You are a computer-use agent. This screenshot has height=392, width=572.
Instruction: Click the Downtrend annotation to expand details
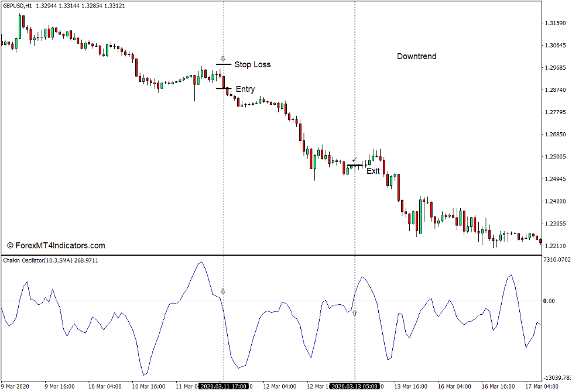click(416, 56)
